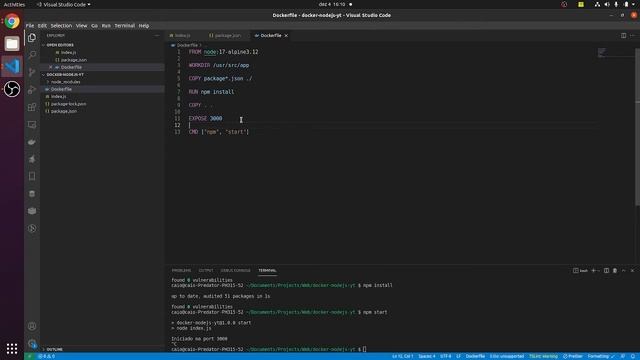
Task: Expand the Outline section
Action: [54, 349]
